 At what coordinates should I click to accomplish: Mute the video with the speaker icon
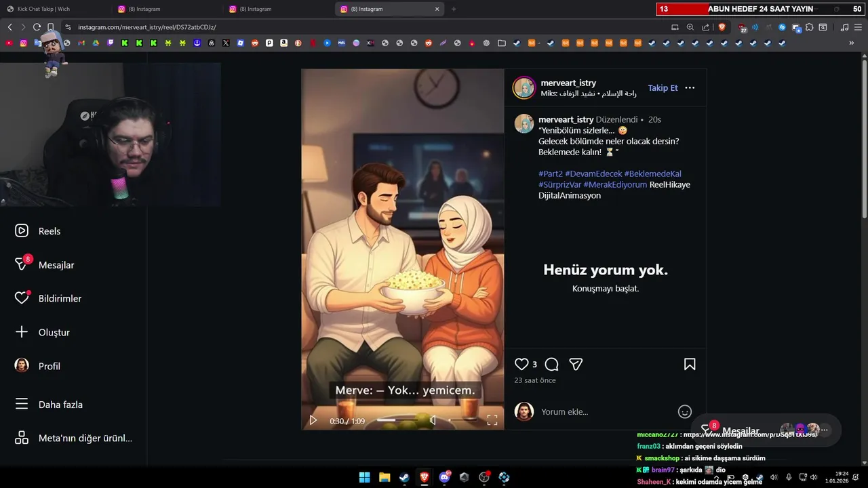[433, 420]
